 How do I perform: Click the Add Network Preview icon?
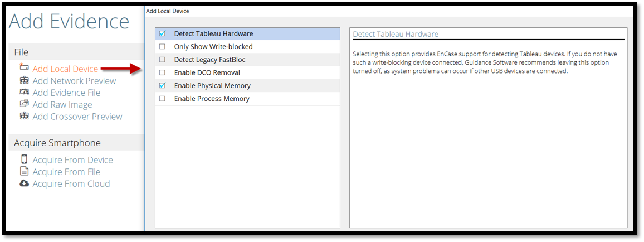(24, 80)
